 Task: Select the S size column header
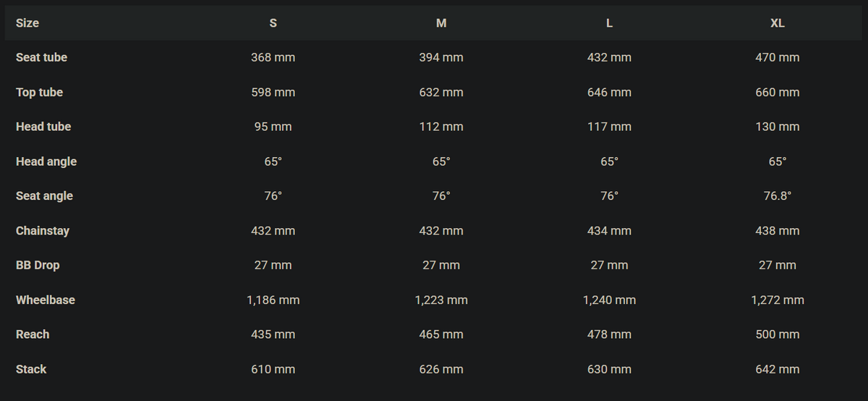click(273, 23)
